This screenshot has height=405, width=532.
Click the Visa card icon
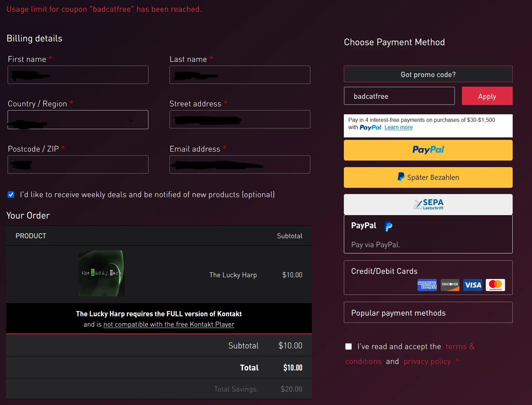point(473,285)
